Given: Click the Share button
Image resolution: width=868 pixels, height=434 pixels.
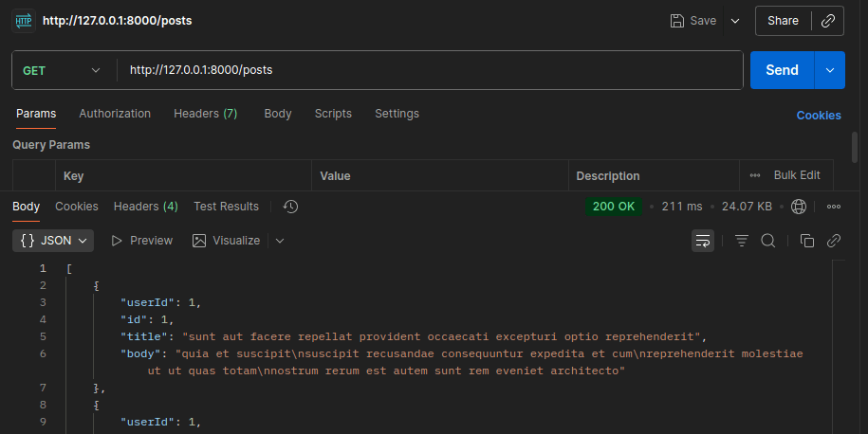Looking at the screenshot, I should point(783,21).
